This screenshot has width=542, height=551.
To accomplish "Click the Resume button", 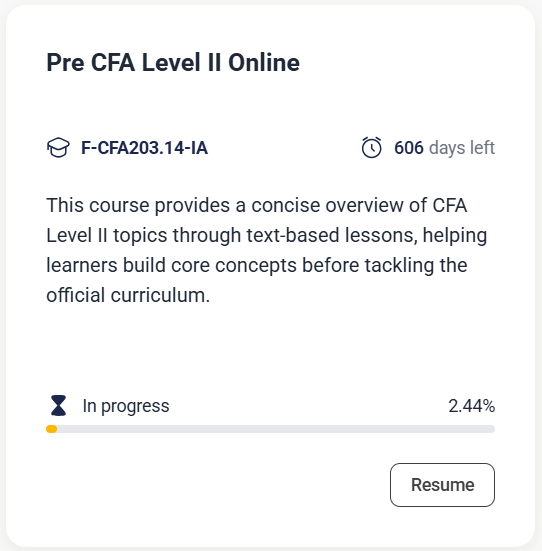I will [x=442, y=485].
